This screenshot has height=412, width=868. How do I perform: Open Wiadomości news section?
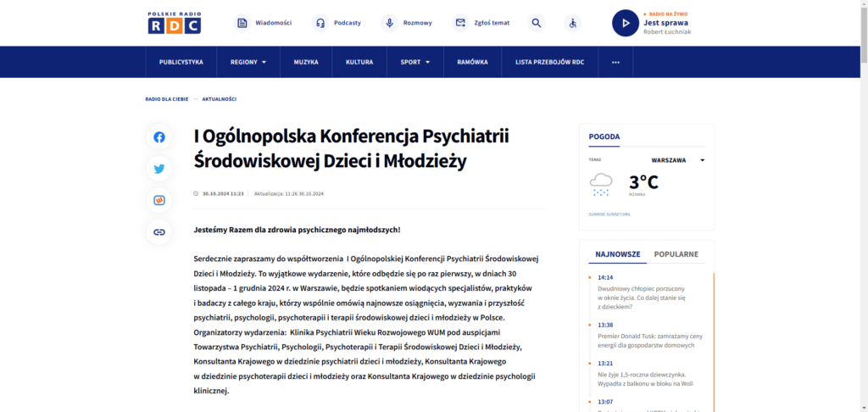click(x=264, y=23)
